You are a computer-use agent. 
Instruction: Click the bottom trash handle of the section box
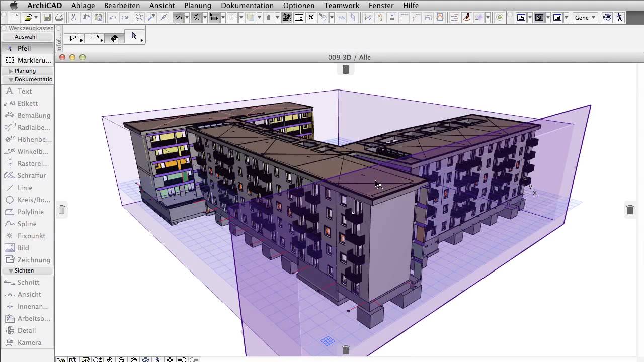(346, 350)
